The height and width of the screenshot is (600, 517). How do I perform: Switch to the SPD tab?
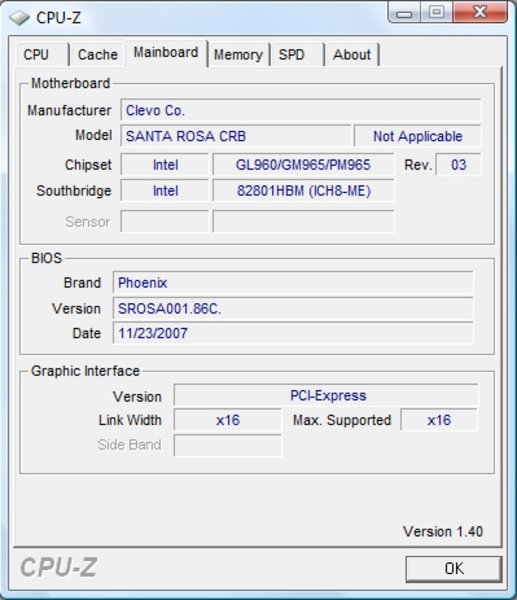click(x=297, y=55)
